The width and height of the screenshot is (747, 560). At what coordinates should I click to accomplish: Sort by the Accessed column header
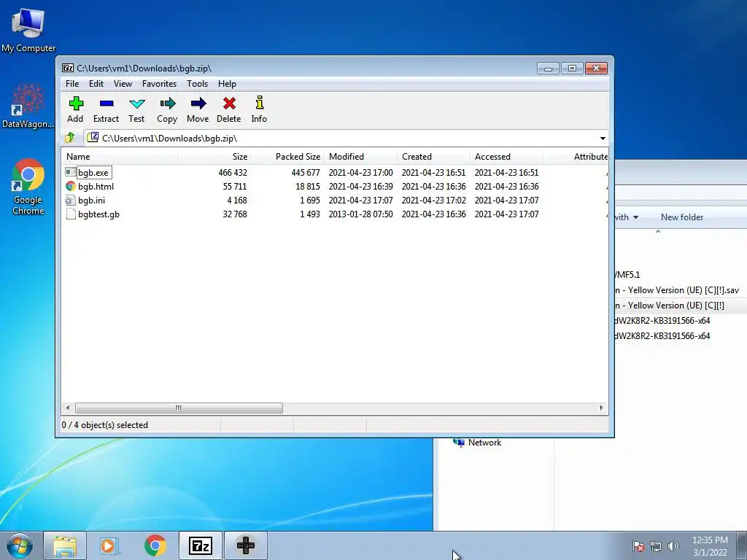click(507, 157)
